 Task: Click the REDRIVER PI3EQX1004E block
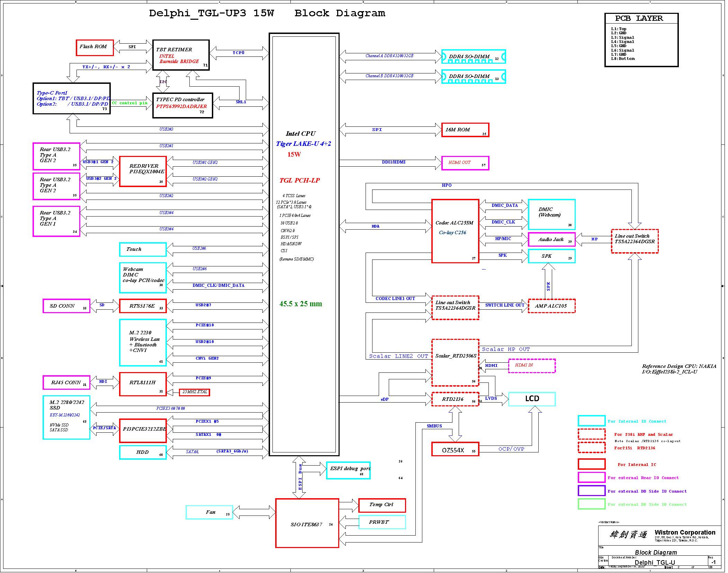(x=143, y=171)
